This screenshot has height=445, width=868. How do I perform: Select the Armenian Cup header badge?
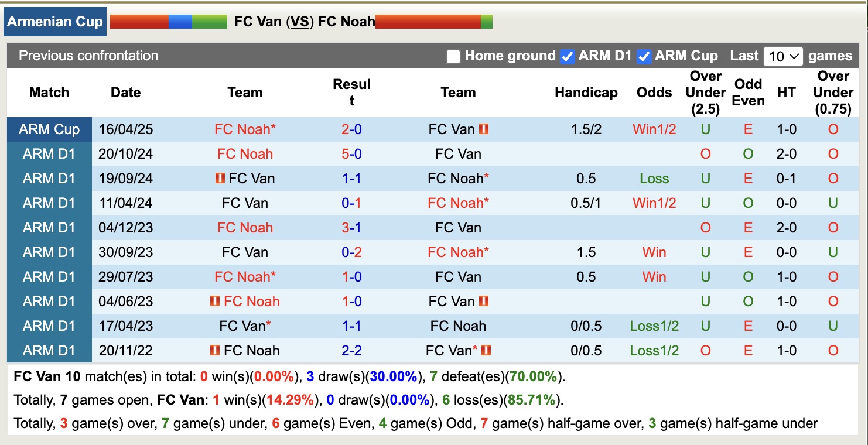(x=55, y=21)
